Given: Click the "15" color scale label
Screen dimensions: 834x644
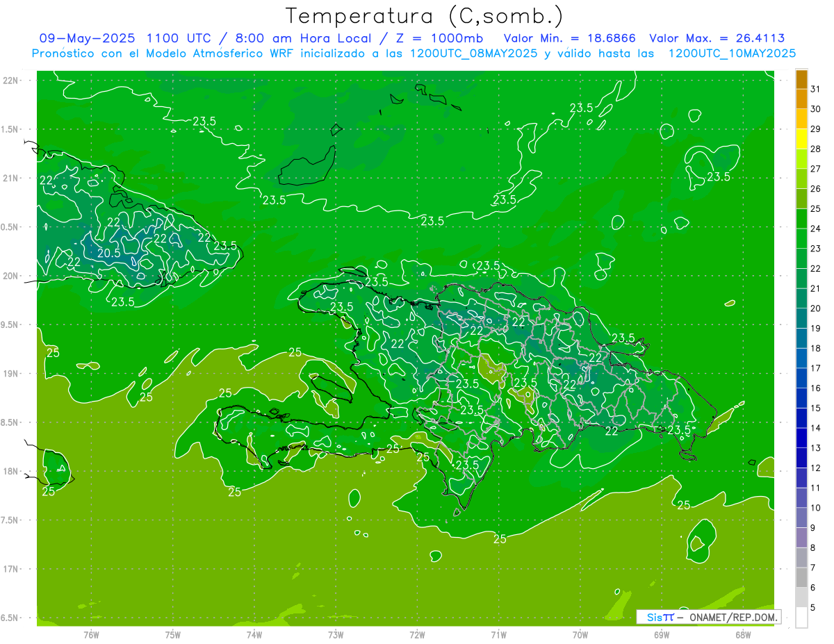Looking at the screenshot, I should coord(815,408).
